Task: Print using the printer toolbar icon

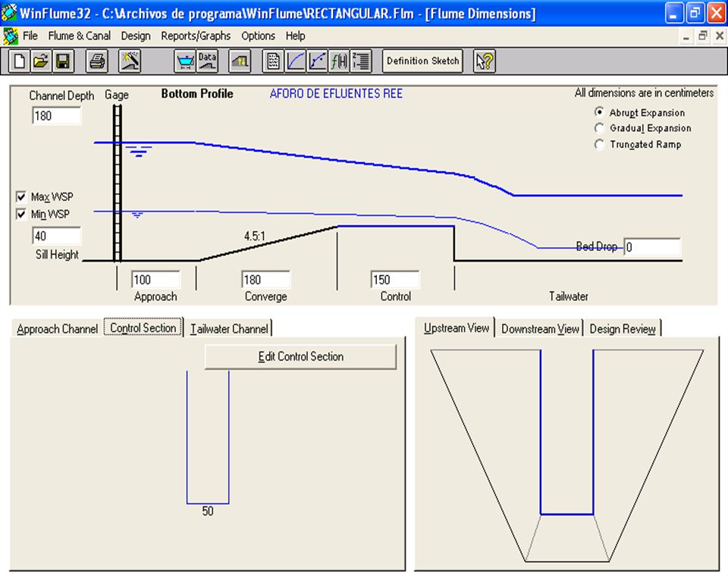Action: [96, 61]
